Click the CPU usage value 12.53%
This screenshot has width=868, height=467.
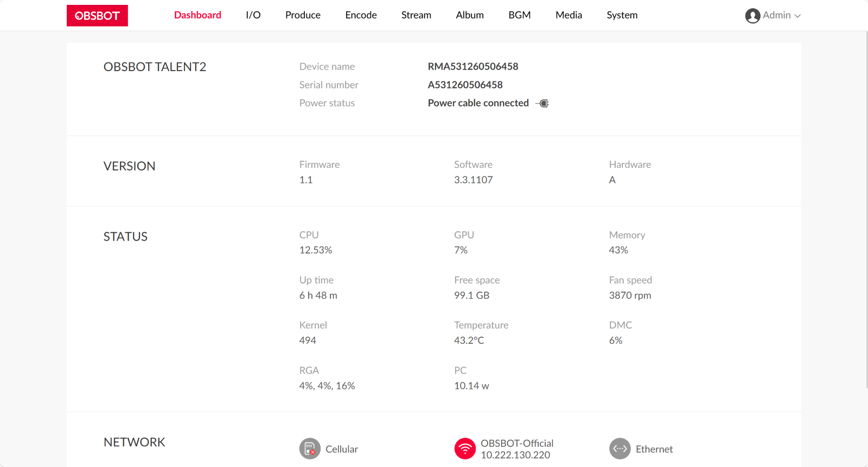(x=316, y=250)
